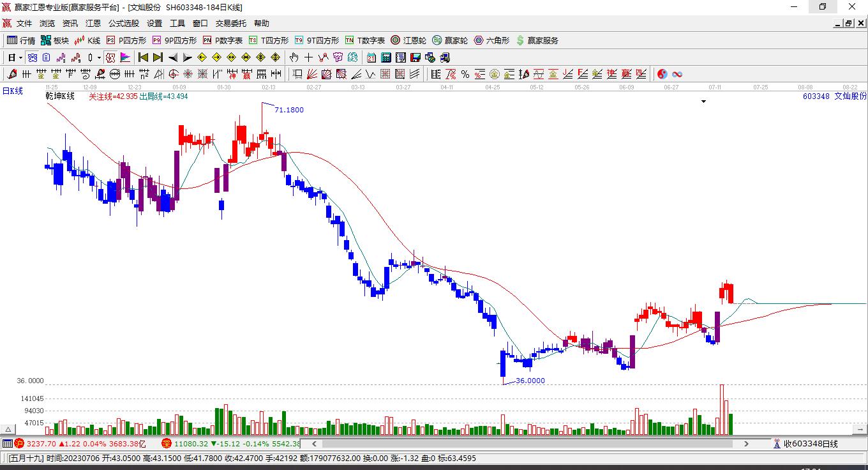This screenshot has width=868, height=470.
Task: Click the crosshair cursor tool icon
Action: click(x=309, y=57)
